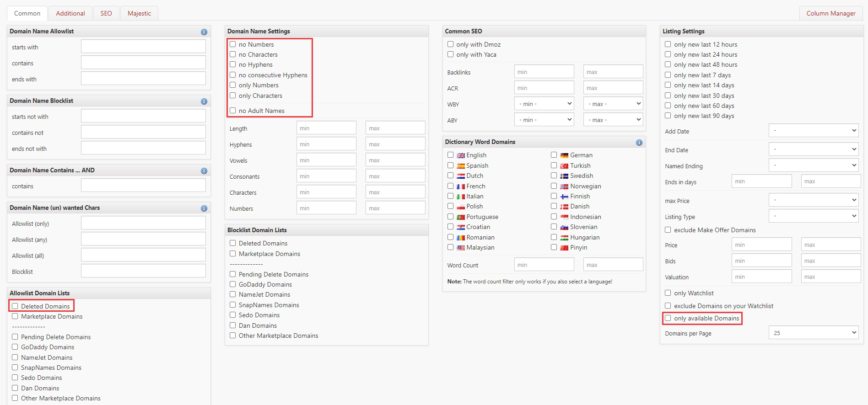The image size is (868, 405).
Task: Click the Allowlist starts with input field
Action: pos(143,47)
